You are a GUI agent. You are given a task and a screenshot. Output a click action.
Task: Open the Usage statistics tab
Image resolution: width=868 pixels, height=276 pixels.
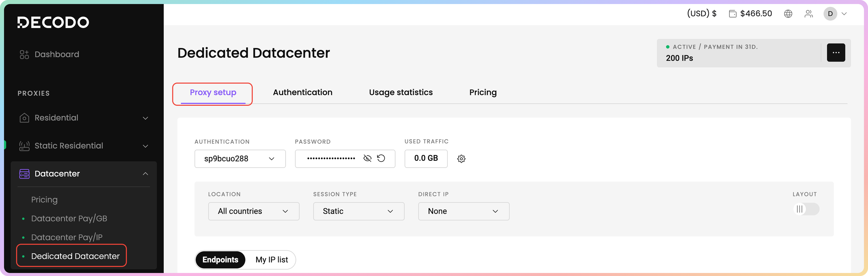pos(400,92)
